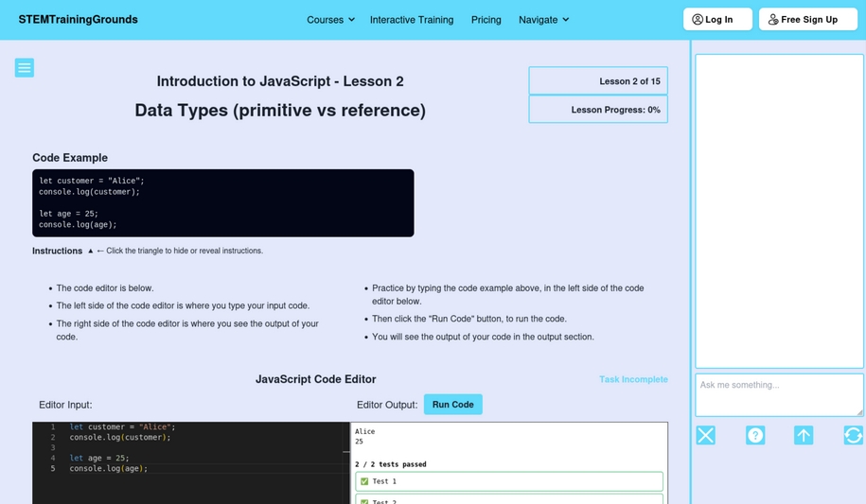Open the Pricing page
The image size is (866, 504).
(x=486, y=20)
